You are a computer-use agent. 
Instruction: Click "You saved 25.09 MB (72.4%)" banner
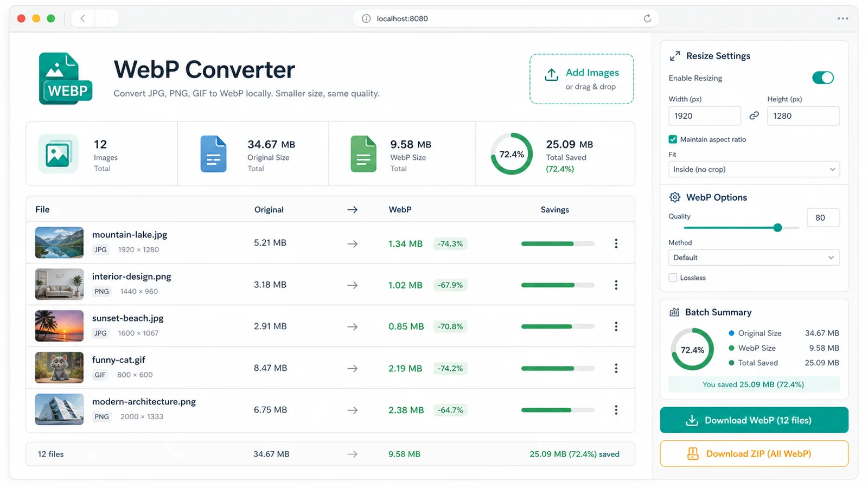click(754, 384)
